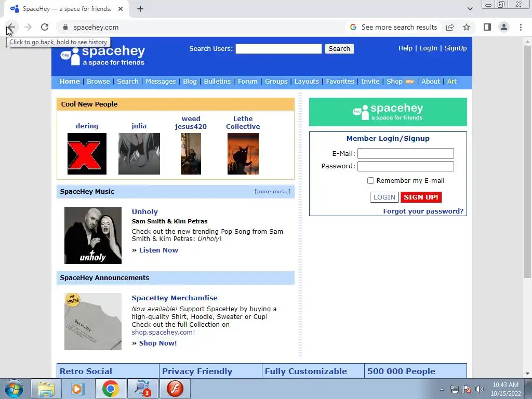Screen dimensions: 532x399
Task: Click the Listen Now link
Action: point(158,250)
